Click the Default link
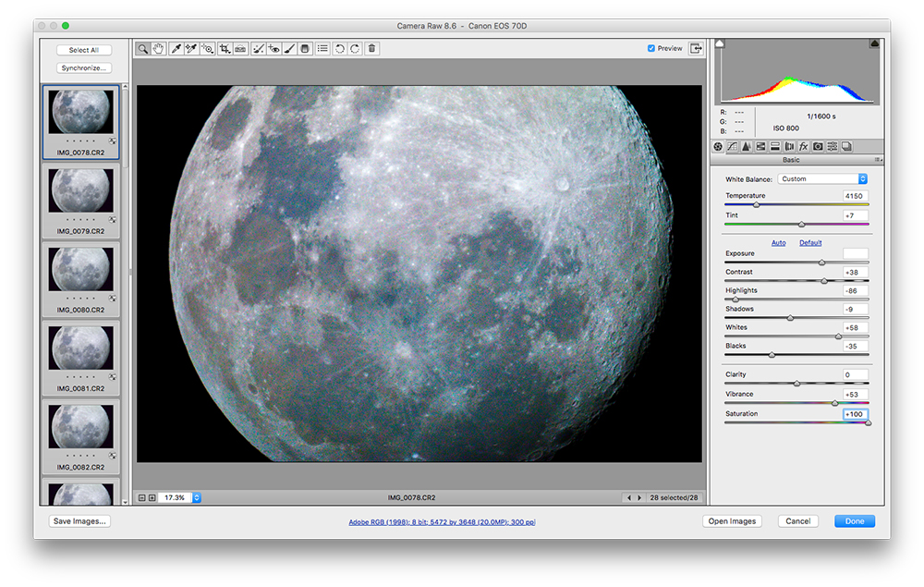 (x=810, y=243)
